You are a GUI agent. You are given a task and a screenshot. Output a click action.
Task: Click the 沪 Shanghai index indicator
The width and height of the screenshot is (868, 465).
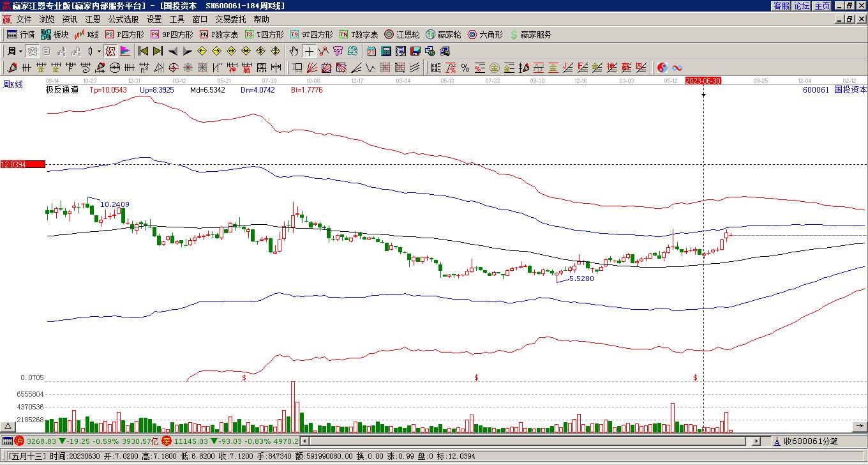19,441
